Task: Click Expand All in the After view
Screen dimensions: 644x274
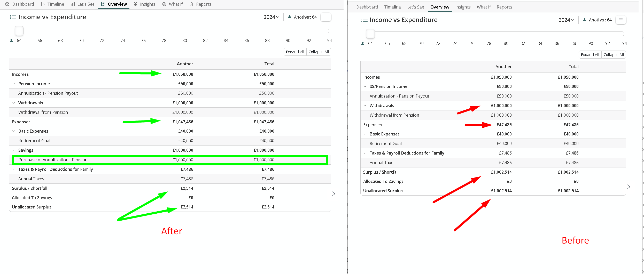Action: [x=295, y=52]
